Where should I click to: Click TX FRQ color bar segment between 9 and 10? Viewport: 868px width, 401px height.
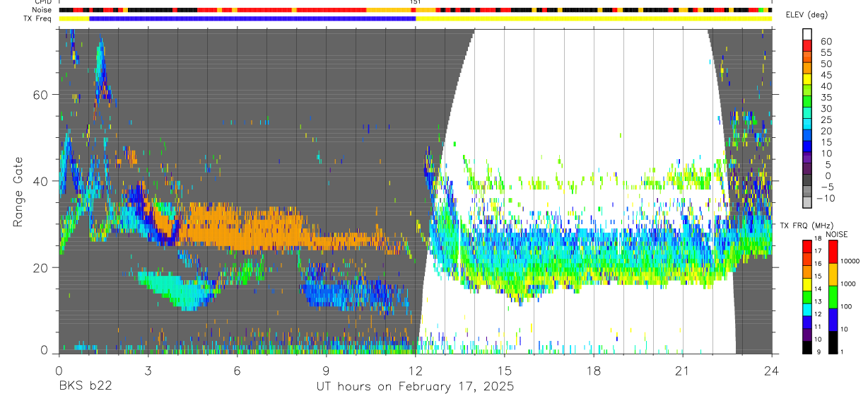(808, 346)
